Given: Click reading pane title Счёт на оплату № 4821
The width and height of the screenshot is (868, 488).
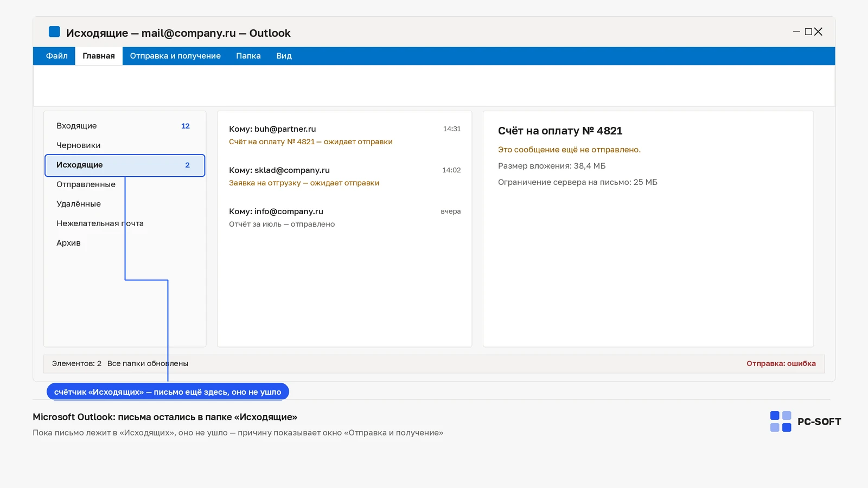Looking at the screenshot, I should (560, 131).
